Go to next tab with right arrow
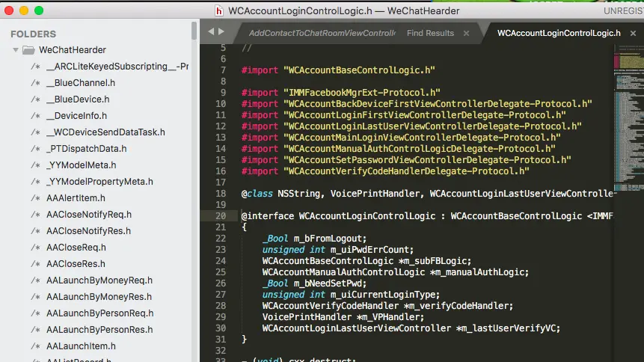The image size is (644, 362). pyautogui.click(x=221, y=31)
